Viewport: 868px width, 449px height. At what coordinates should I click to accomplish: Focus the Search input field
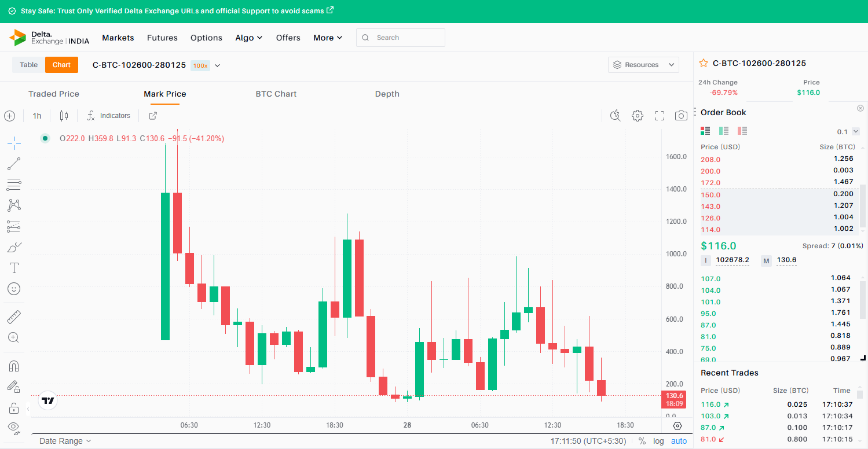401,38
